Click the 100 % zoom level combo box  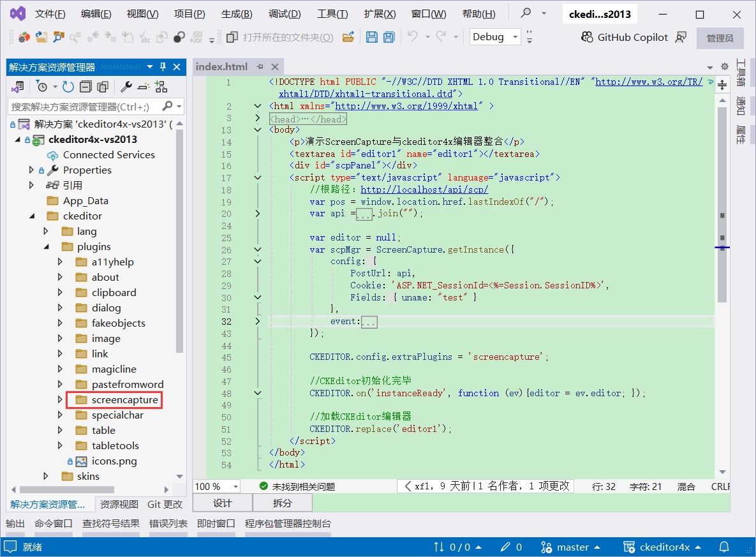[216, 486]
